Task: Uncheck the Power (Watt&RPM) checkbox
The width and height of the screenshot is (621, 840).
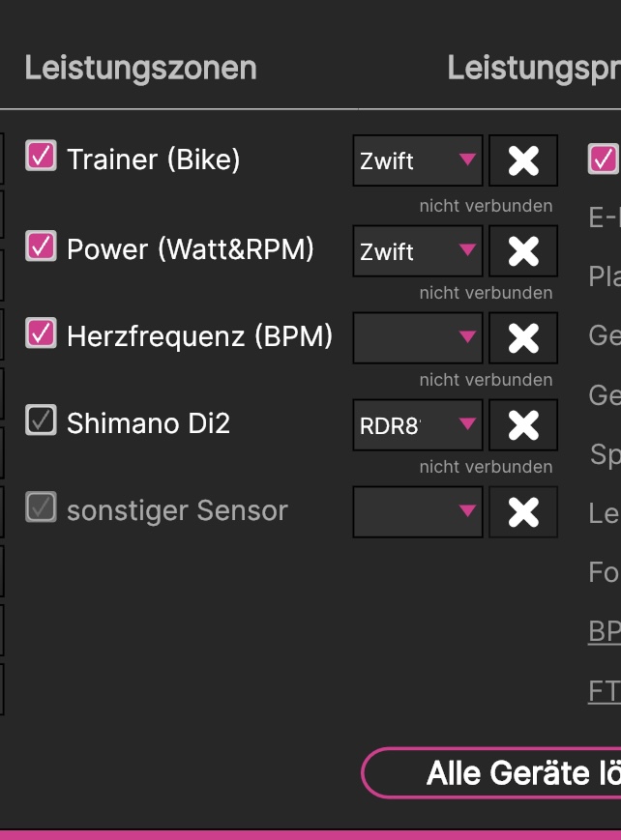Action: (41, 246)
